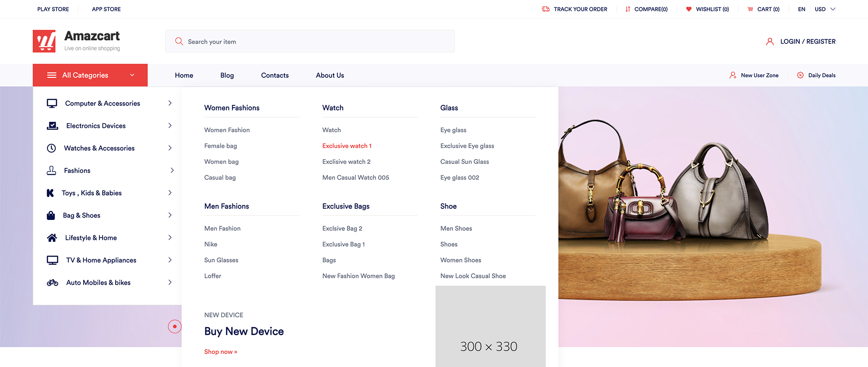The image size is (868, 367).
Task: Go to About Us page
Action: 330,76
